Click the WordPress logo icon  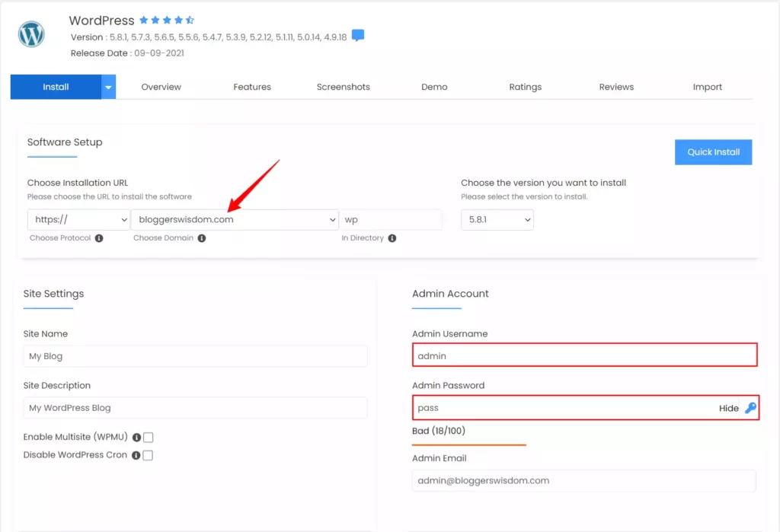point(31,33)
